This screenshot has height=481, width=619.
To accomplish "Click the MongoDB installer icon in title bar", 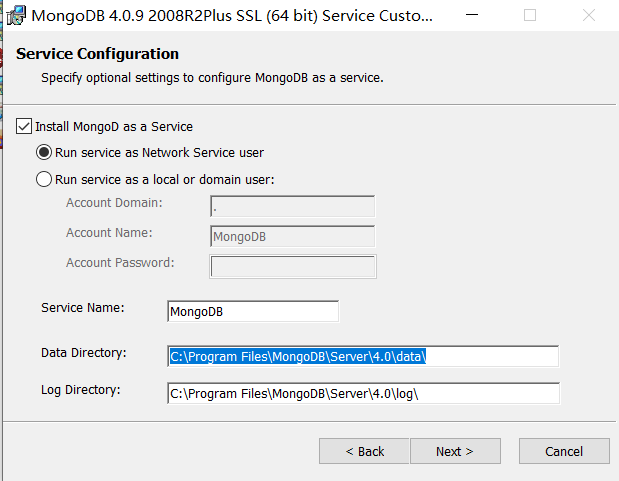I will tap(16, 16).
